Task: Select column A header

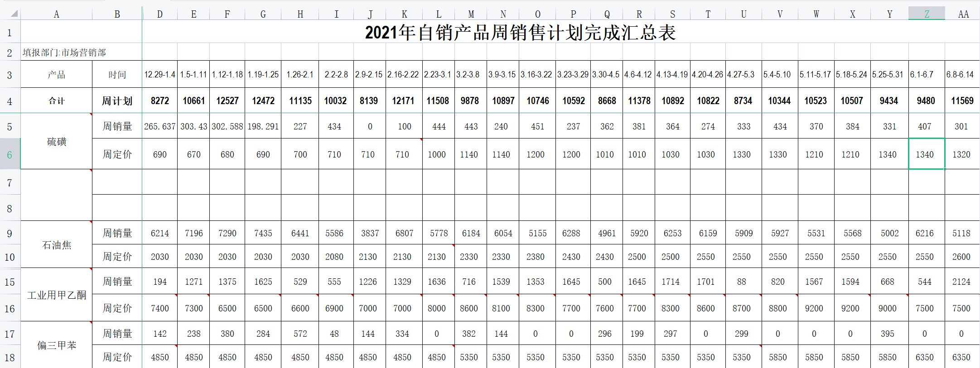Action: 57,14
